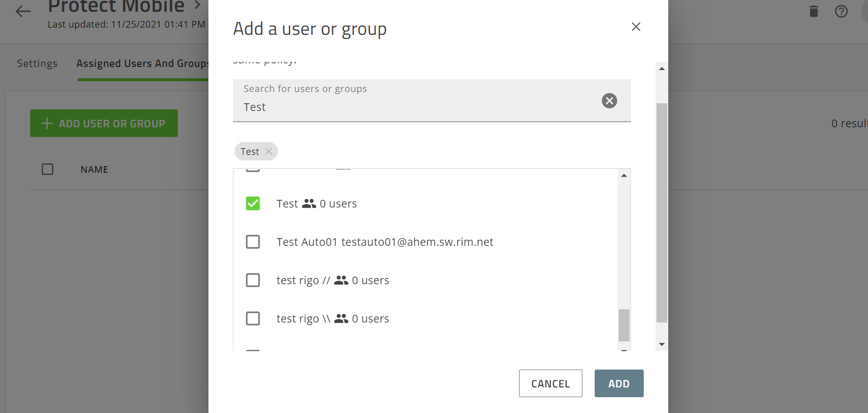
Task: Click the ADD button in the dialog
Action: point(619,383)
